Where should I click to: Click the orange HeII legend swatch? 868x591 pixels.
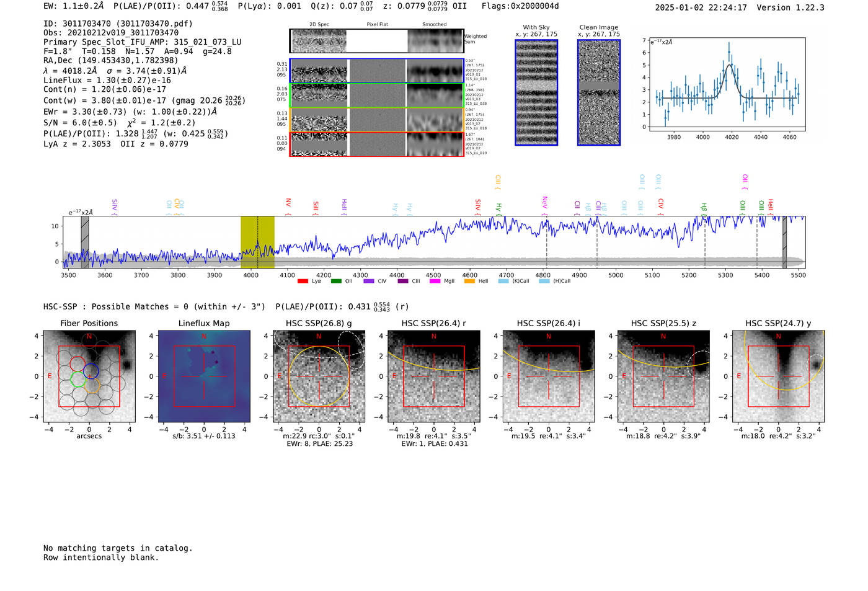pos(469,281)
